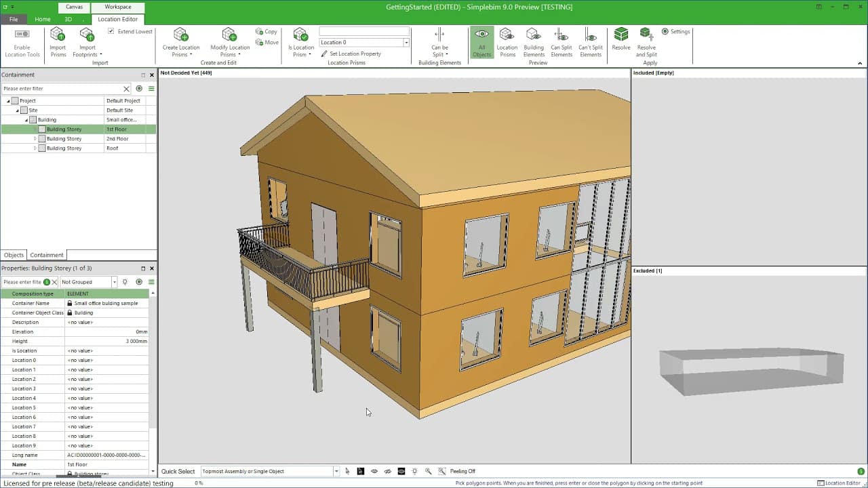Screen dimensions: 868x488
Task: Toggle the Enable Location Tools switch
Action: [22, 35]
